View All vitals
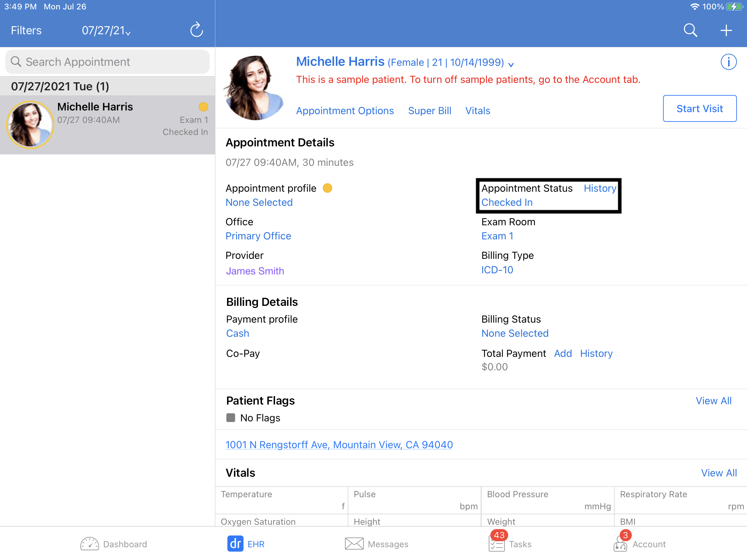Screen dimensions: 747x560 pyautogui.click(x=719, y=473)
